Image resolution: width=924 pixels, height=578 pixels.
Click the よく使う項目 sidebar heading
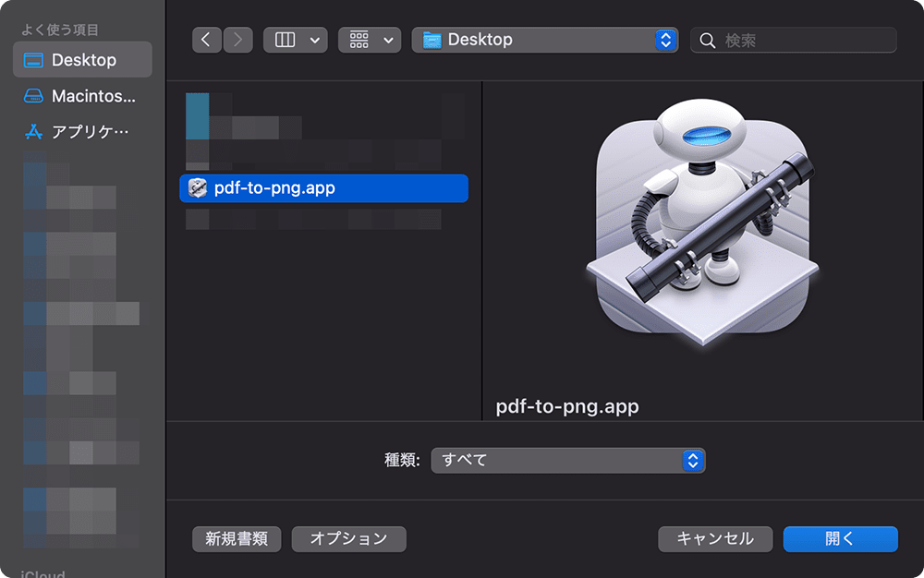click(60, 30)
